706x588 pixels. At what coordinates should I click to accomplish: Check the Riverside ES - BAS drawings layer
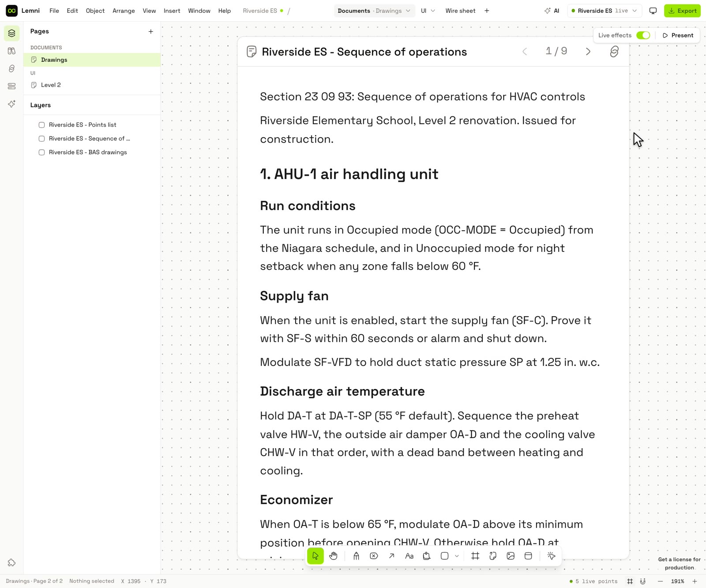(41, 152)
